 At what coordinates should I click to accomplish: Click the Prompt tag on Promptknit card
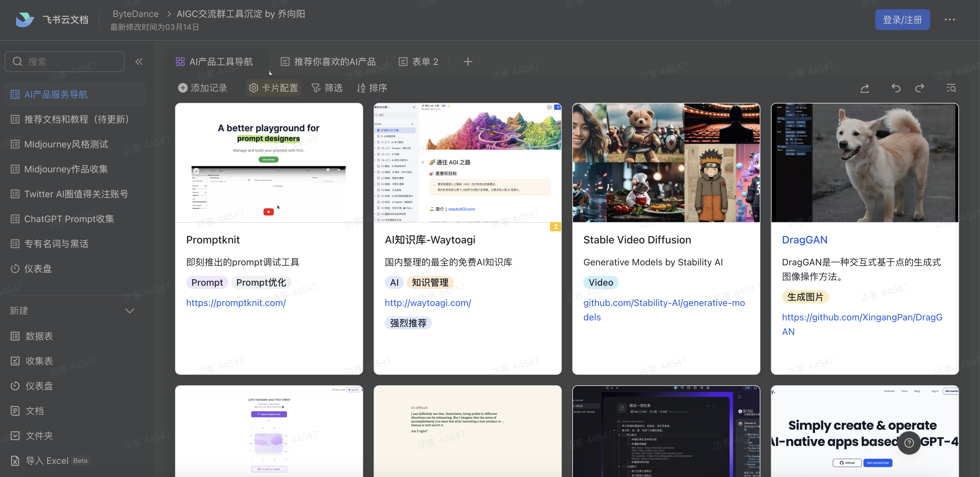coord(207,283)
